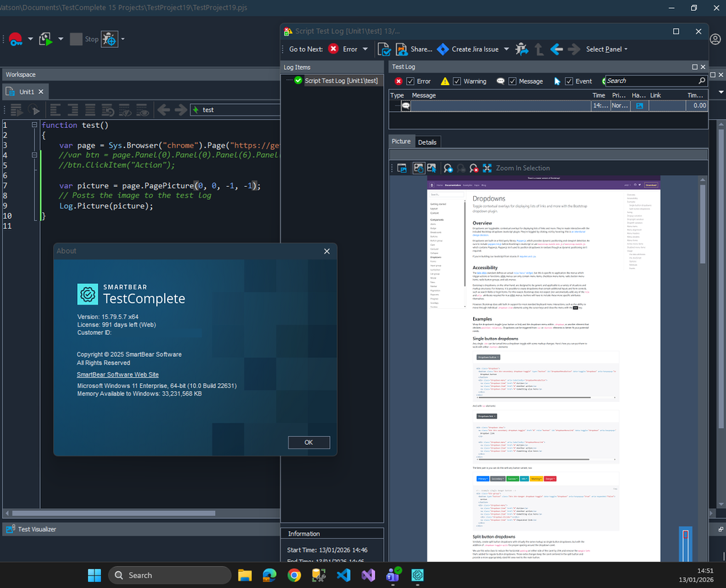Viewport: 726px width, 588px height.
Task: Click the Record Test icon in toolbar
Action: tap(15, 39)
